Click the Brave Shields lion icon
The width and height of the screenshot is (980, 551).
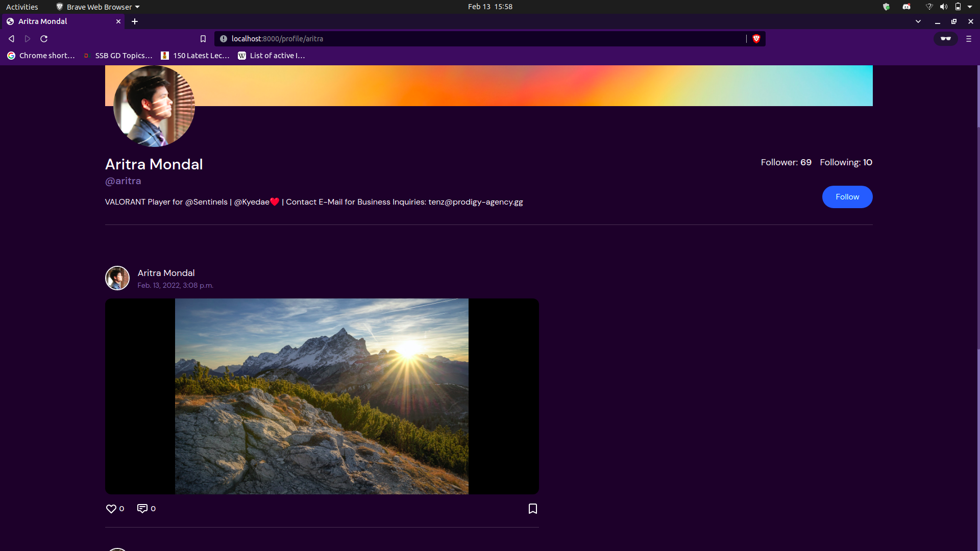(x=756, y=39)
